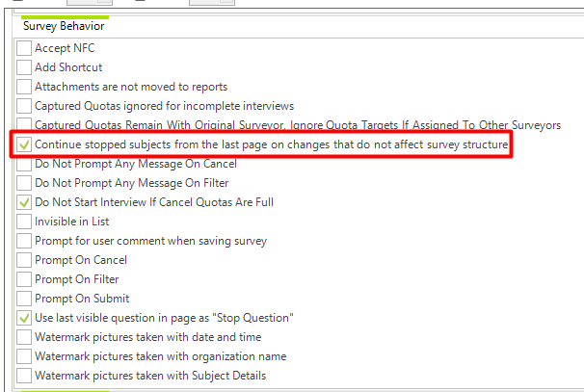584x392 pixels.
Task: Click the Prompt On Cancel label text
Action: point(81,260)
